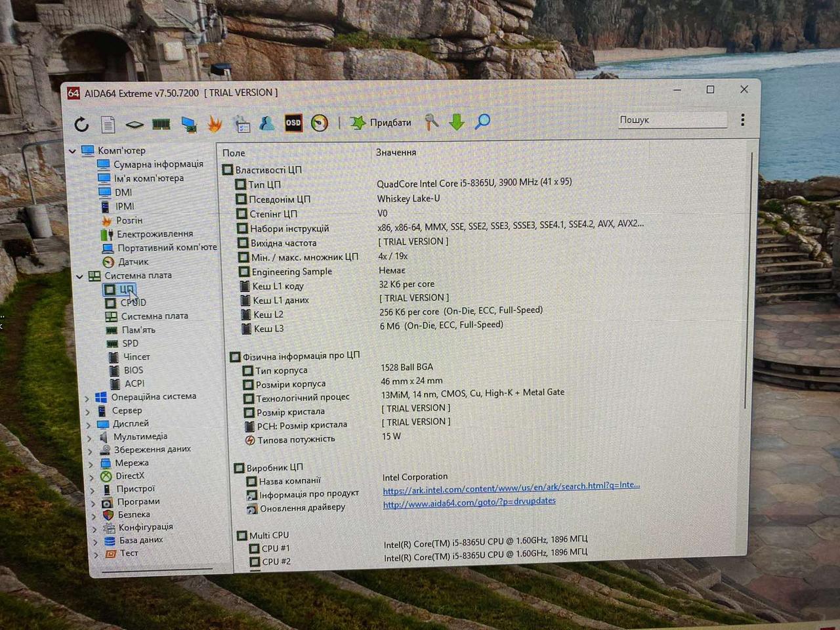Open the aida64.com driver updates link
The width and height of the screenshot is (840, 630).
tap(469, 502)
